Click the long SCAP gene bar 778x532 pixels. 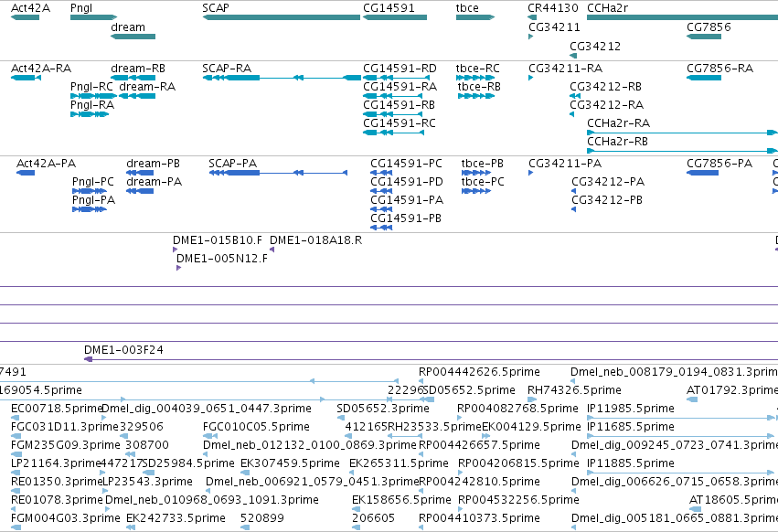click(x=282, y=17)
